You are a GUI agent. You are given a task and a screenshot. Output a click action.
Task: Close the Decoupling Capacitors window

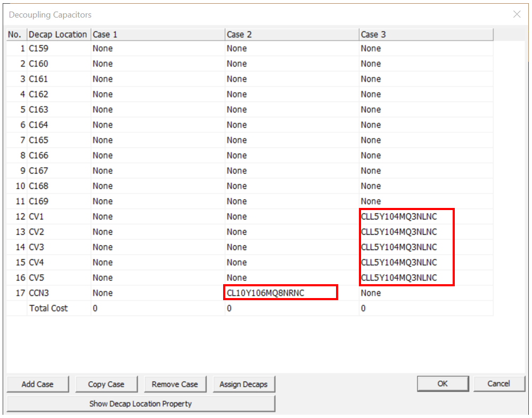(x=517, y=14)
